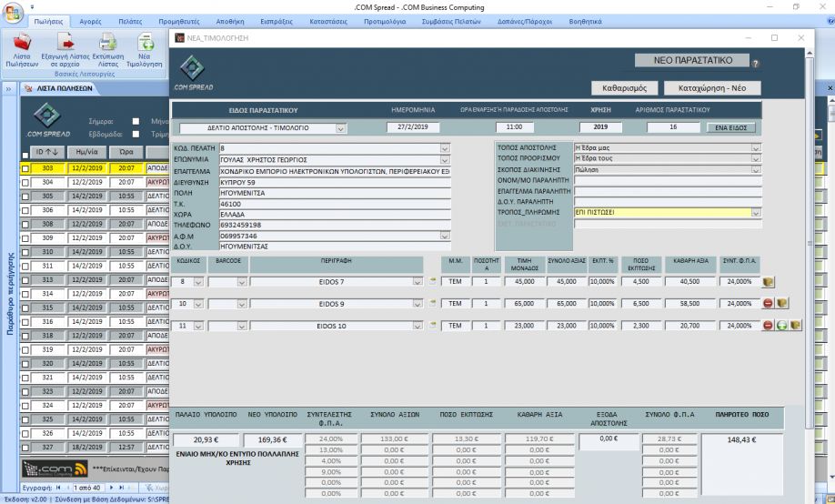Click note icon next to EIDOS 7
This screenshot has height=504, width=835.
click(432, 281)
